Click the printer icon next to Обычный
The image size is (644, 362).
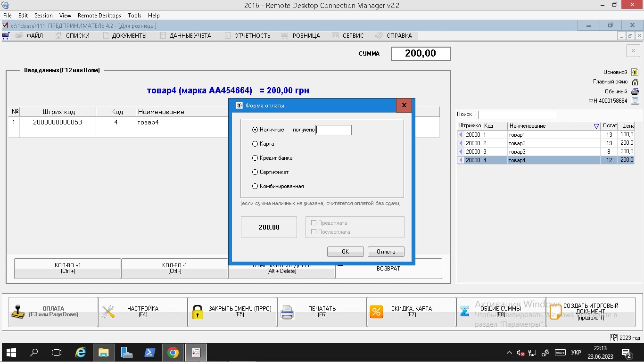[x=635, y=91]
